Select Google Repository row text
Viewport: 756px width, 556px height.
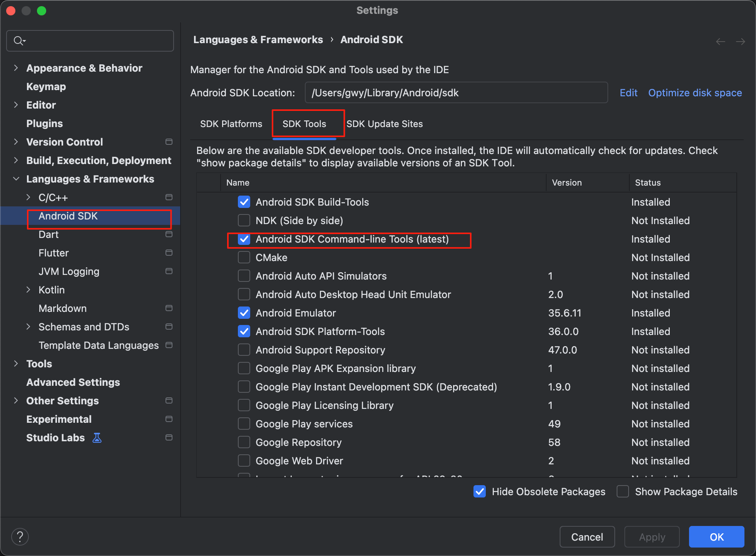[x=299, y=442]
